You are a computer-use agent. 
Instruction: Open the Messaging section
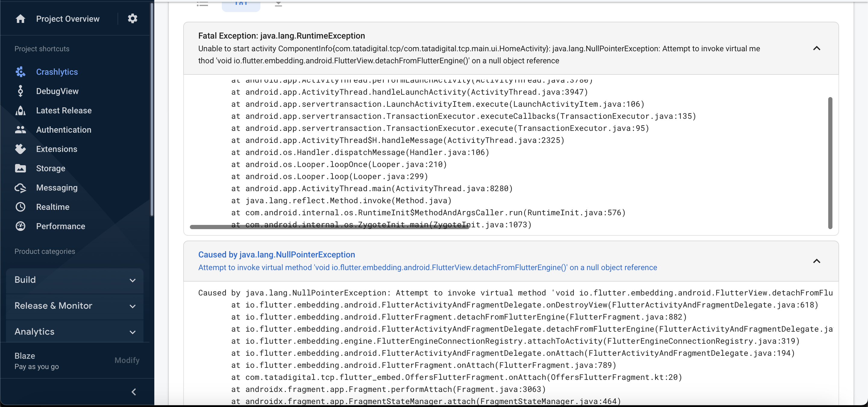coord(57,188)
